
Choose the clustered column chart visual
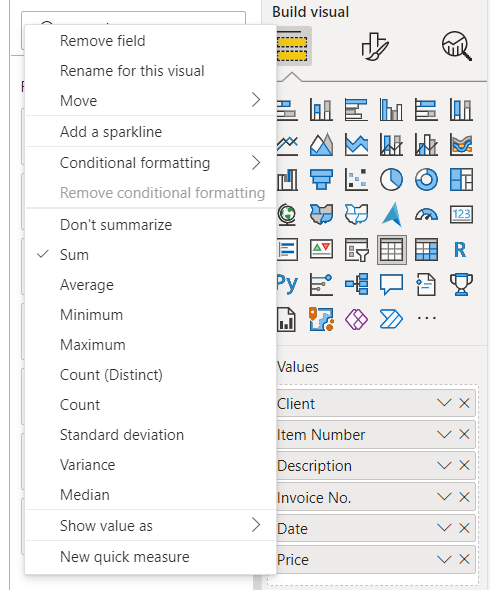point(391,109)
